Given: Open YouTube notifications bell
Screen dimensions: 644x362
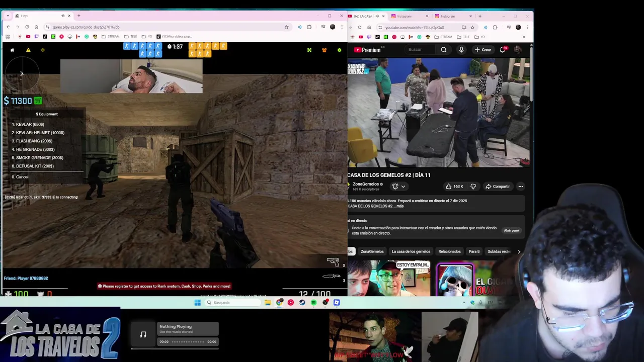Looking at the screenshot, I should (502, 50).
